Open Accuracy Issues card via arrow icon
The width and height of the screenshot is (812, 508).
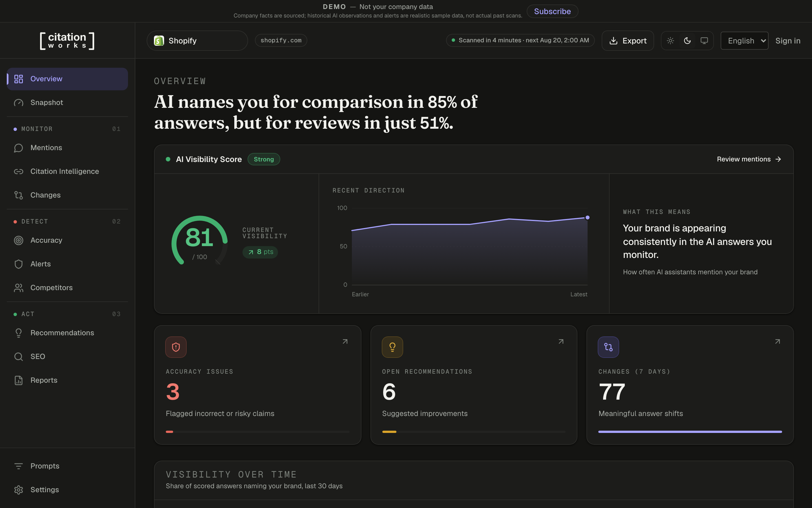pos(345,342)
